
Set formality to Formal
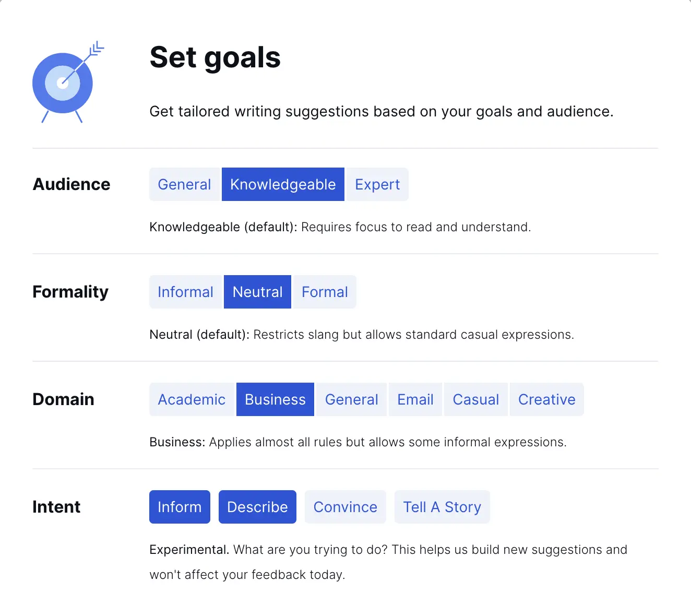click(x=325, y=292)
